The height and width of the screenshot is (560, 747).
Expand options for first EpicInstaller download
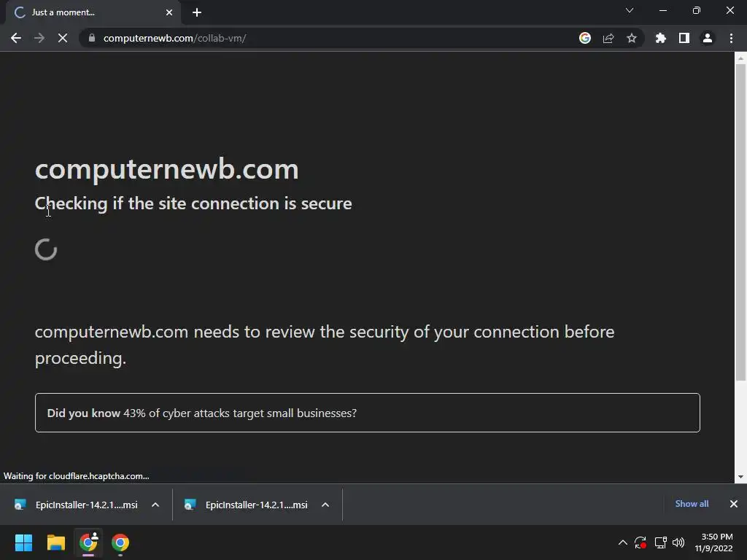click(x=155, y=505)
